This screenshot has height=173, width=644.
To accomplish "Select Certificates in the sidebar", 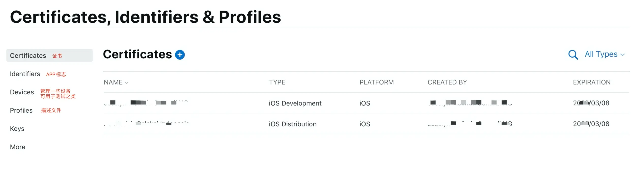I will (28, 56).
